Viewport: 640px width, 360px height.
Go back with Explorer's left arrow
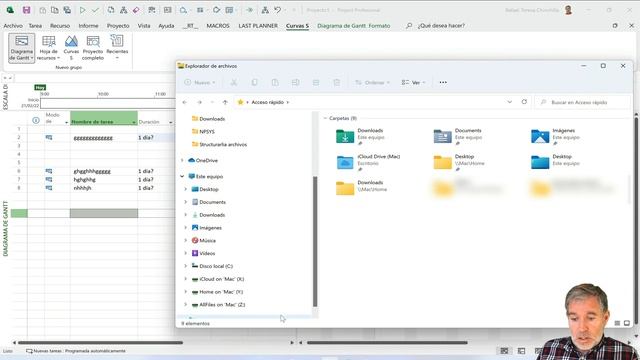pyautogui.click(x=185, y=102)
